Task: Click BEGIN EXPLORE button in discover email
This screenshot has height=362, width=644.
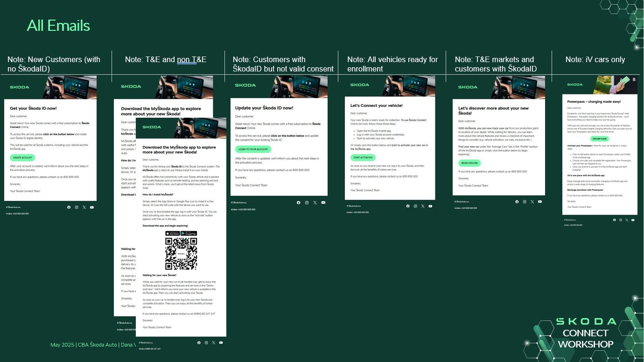Action: click(x=469, y=163)
